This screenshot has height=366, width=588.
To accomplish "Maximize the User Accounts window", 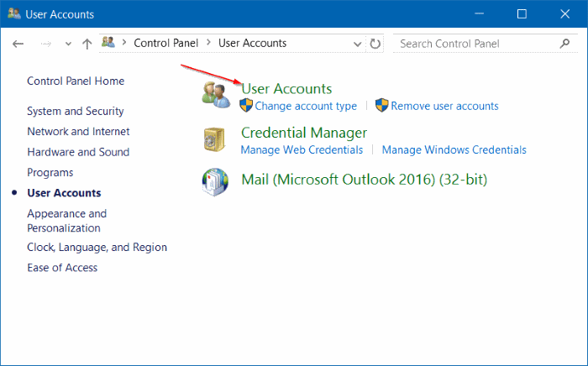I will pos(522,14).
